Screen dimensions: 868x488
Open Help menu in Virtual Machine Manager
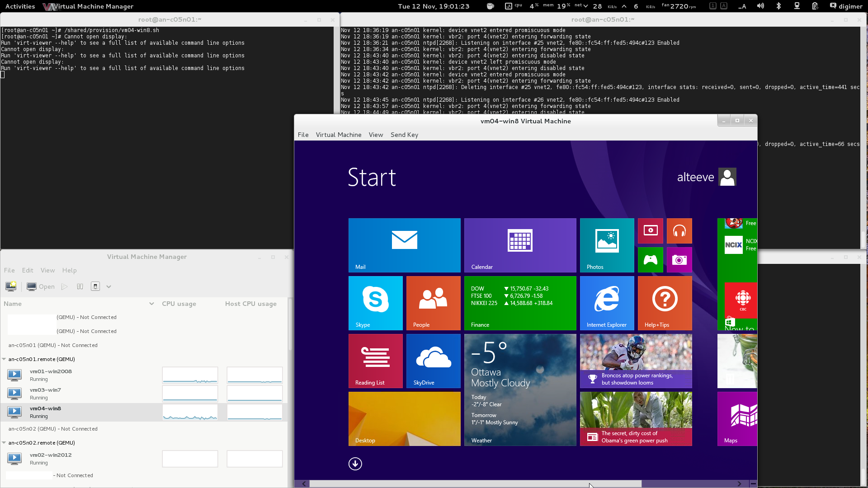coord(69,270)
